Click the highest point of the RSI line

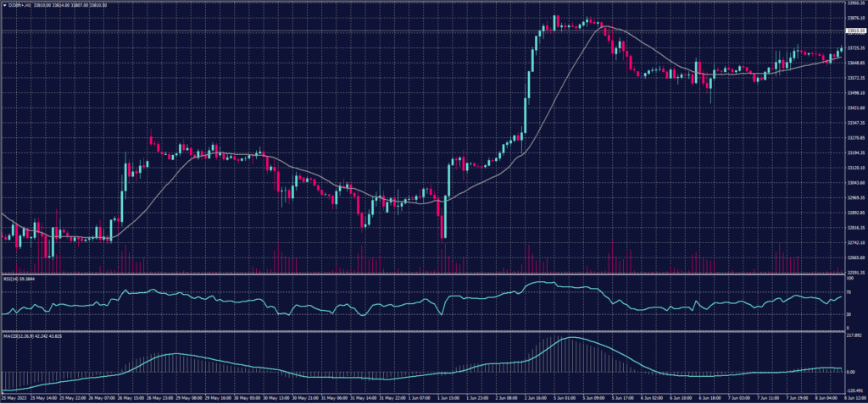540,283
